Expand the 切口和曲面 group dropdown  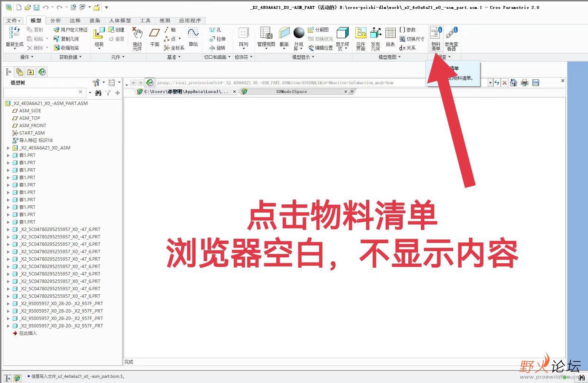(x=217, y=57)
